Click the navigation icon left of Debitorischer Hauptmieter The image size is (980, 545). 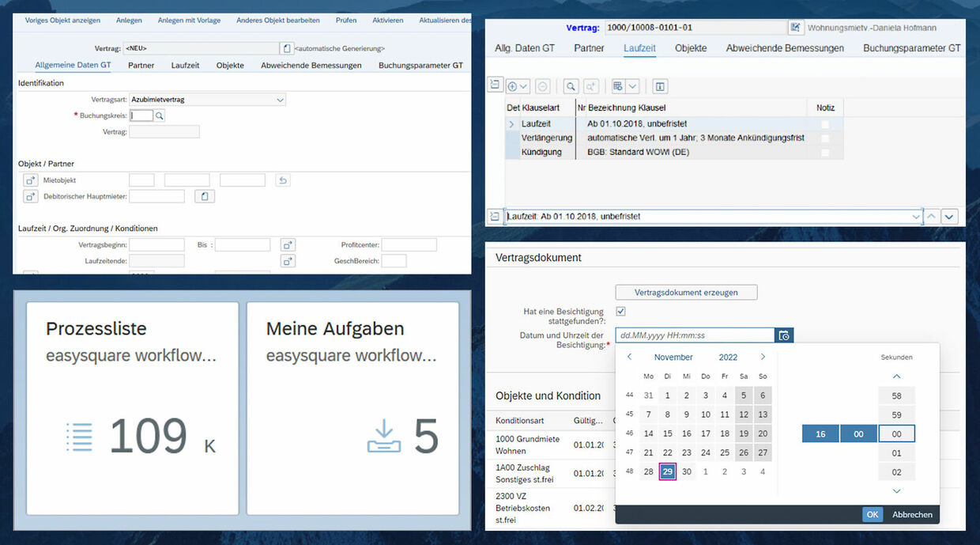click(31, 196)
